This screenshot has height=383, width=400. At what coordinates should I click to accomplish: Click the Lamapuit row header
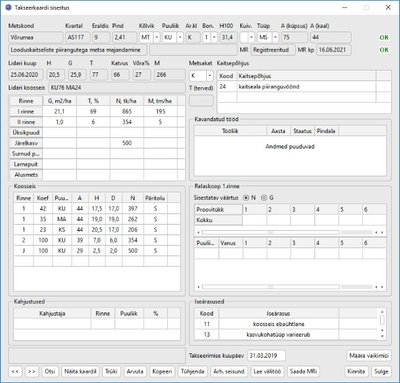pos(26,164)
